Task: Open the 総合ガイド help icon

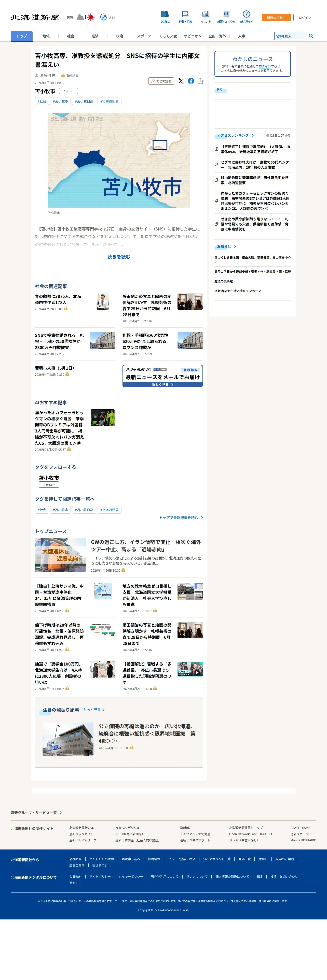Action: pyautogui.click(x=246, y=14)
